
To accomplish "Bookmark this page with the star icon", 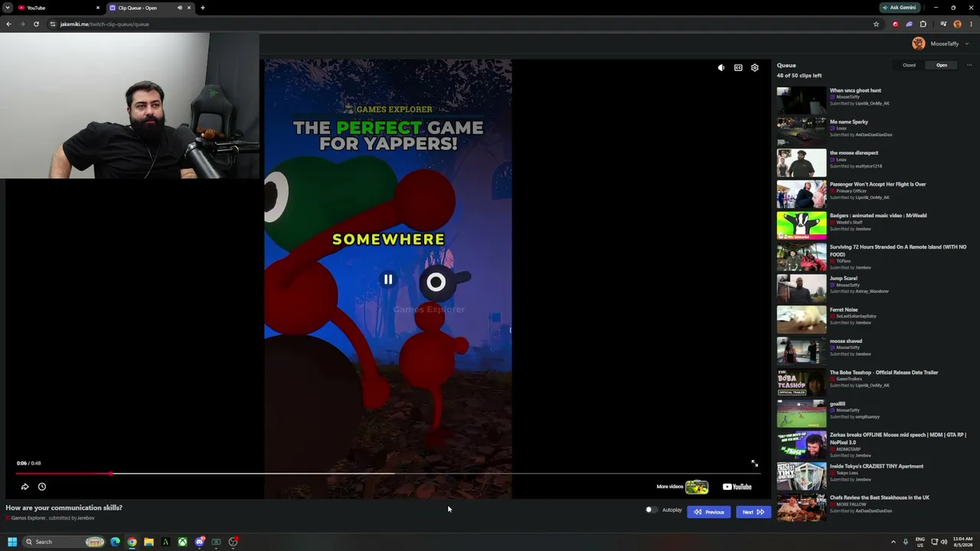I will (x=876, y=24).
